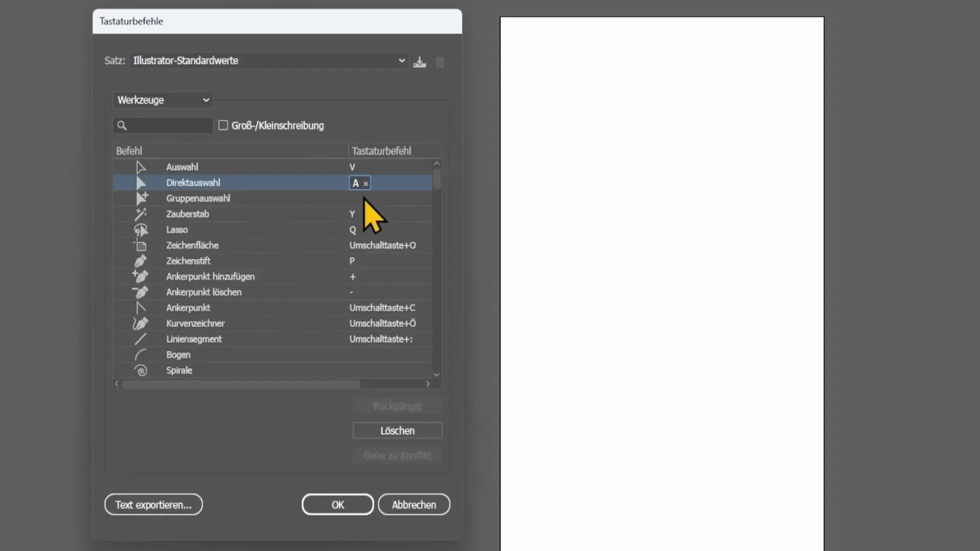Clear the A shortcut with the x
The image size is (980, 551).
coord(365,184)
